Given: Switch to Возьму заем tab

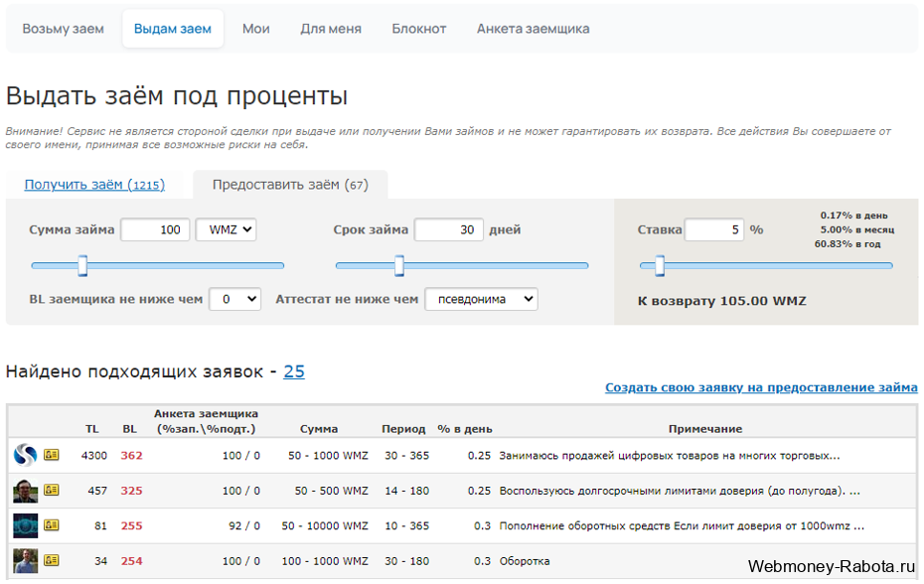Looking at the screenshot, I should [x=63, y=28].
